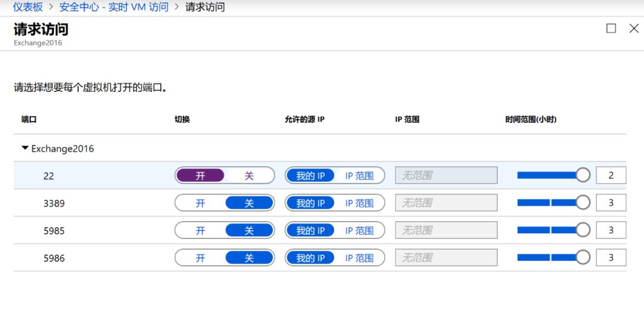This screenshot has height=310, width=644.
Task: Turn on port 3389 with 开
Action: (200, 203)
